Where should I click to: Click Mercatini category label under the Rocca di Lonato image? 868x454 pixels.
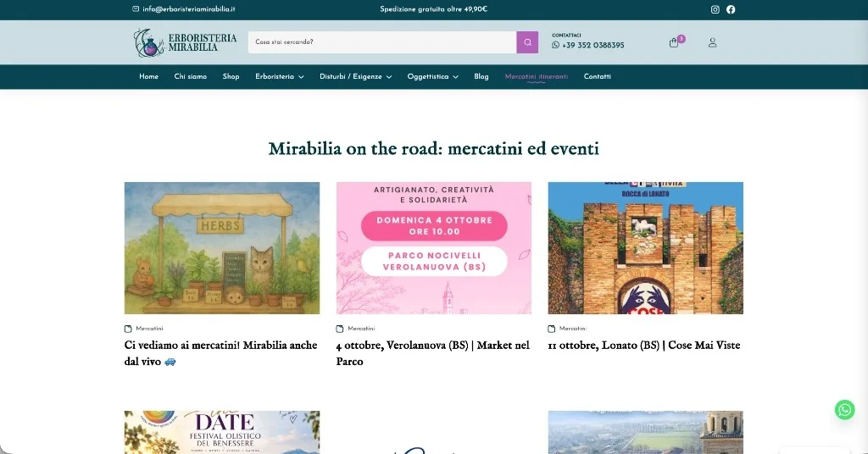point(572,329)
